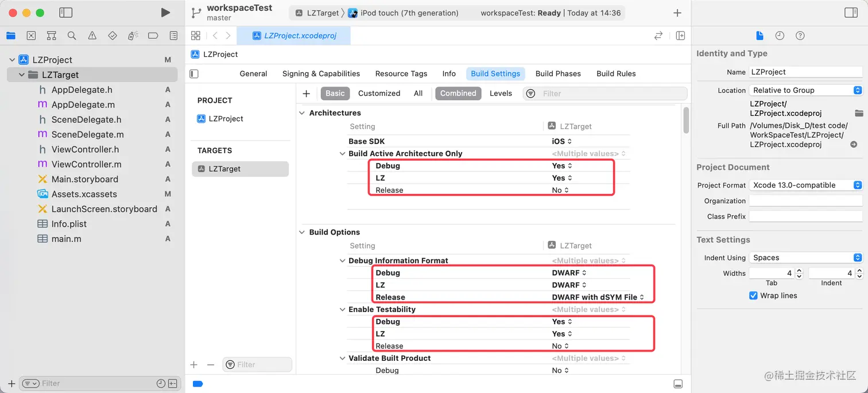Toggle the inspector panel in title bar
This screenshot has width=868, height=393.
coord(851,13)
